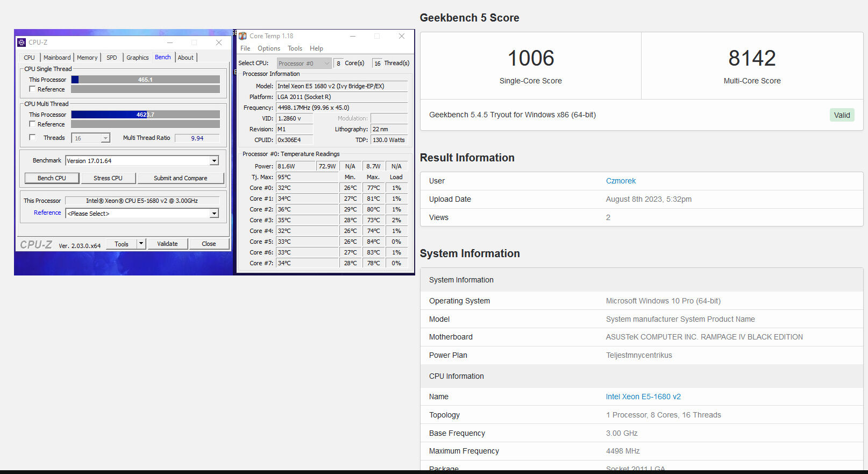
Task: Click the Core #5 max temperature 84°C
Action: [x=373, y=242]
